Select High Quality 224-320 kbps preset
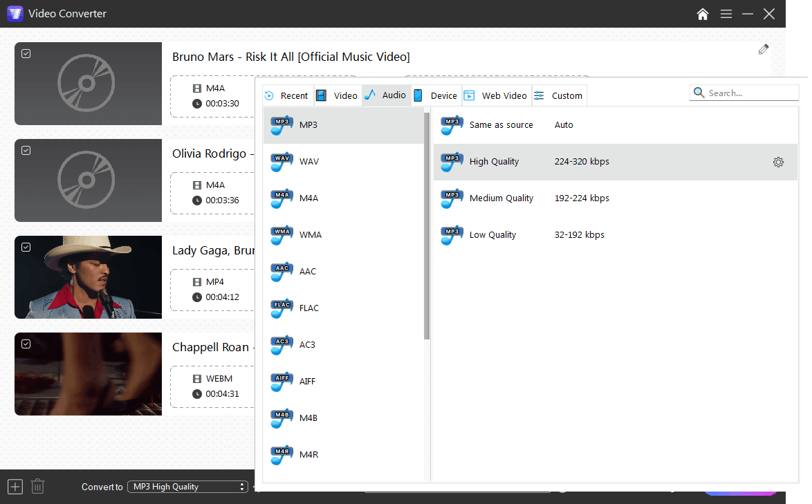Viewport: 812px width, 504px height. point(615,162)
